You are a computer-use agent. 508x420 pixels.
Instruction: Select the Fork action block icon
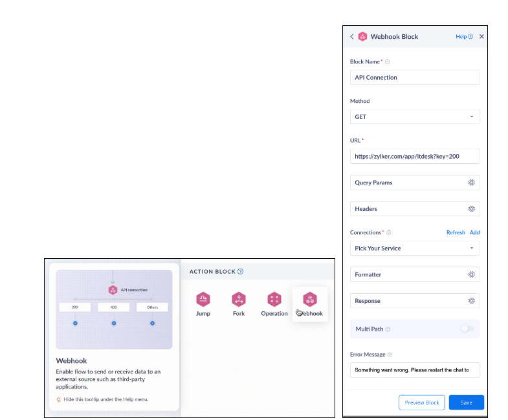pos(239,300)
